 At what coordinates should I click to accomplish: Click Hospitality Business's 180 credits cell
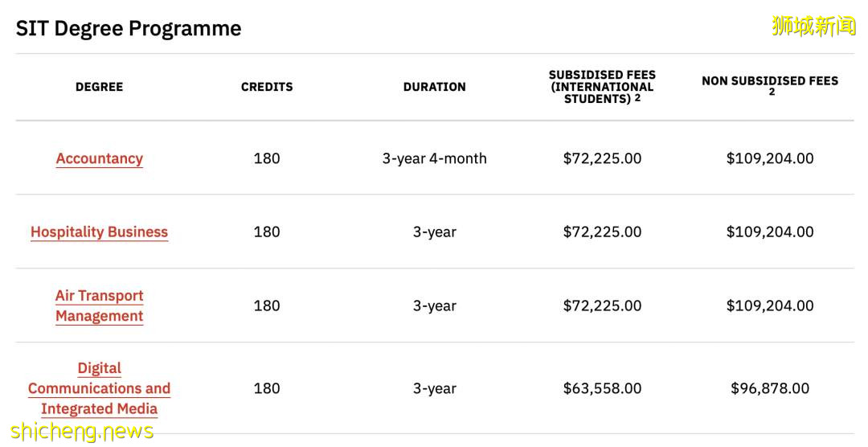pyautogui.click(x=267, y=232)
